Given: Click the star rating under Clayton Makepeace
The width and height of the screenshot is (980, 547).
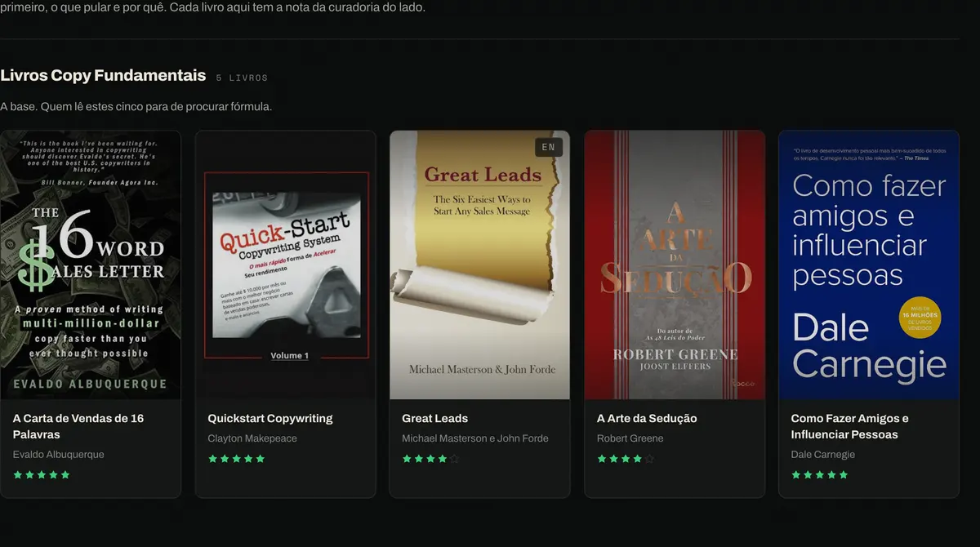Looking at the screenshot, I should 237,459.
